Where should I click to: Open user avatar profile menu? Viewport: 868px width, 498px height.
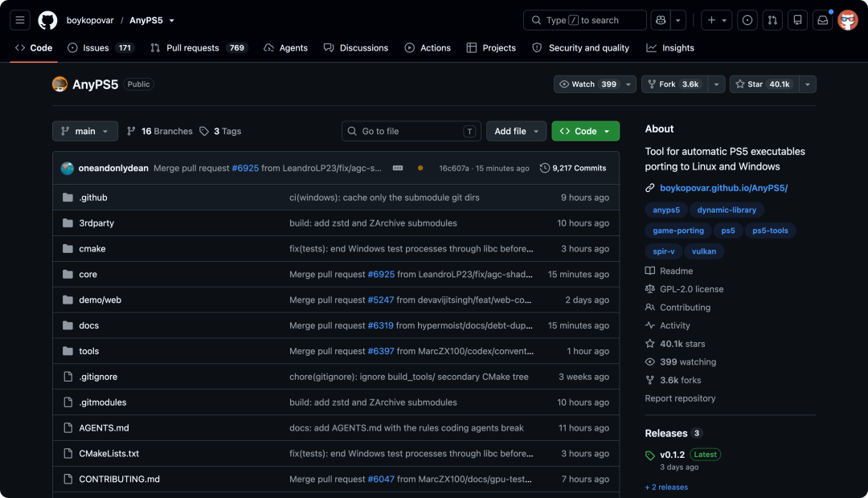848,20
